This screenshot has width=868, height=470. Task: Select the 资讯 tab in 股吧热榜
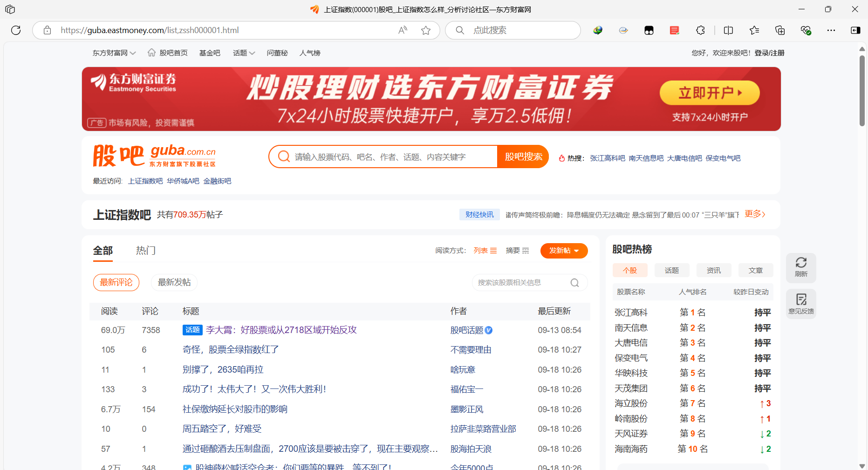click(x=713, y=271)
